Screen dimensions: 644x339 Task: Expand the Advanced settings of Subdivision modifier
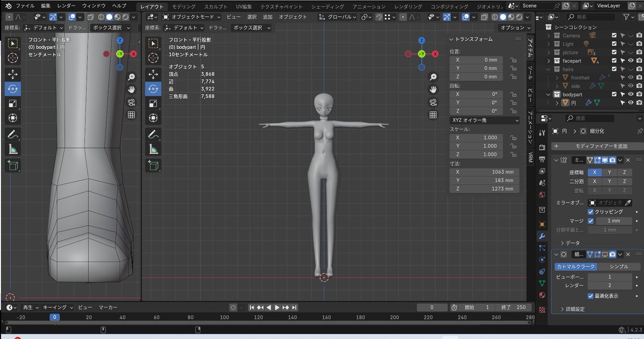[x=572, y=309]
